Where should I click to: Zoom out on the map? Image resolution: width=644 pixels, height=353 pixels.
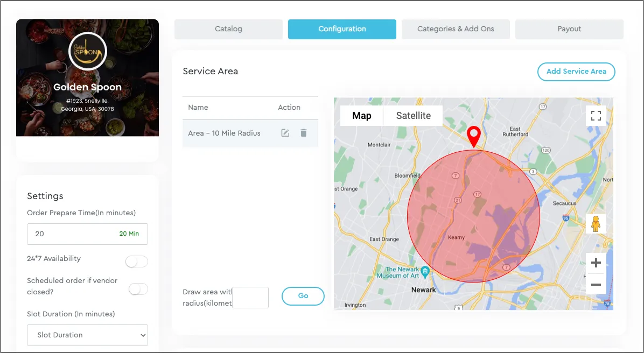pyautogui.click(x=596, y=284)
